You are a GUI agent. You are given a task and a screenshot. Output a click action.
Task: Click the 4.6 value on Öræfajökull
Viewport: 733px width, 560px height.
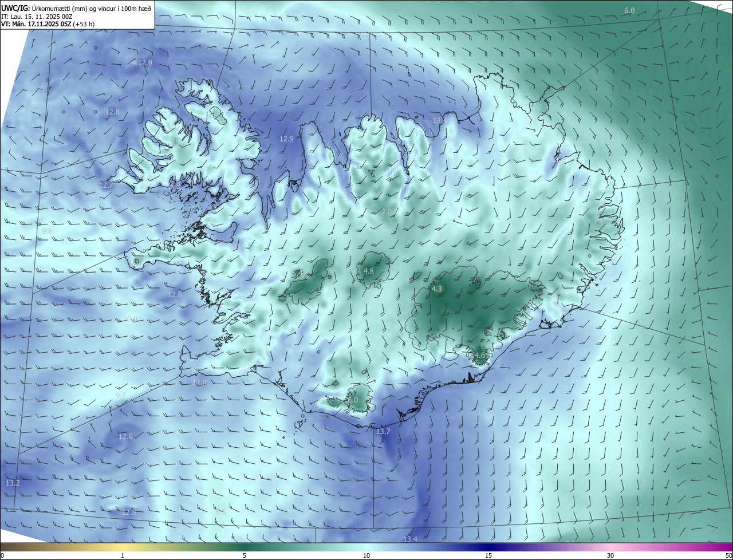(x=479, y=355)
